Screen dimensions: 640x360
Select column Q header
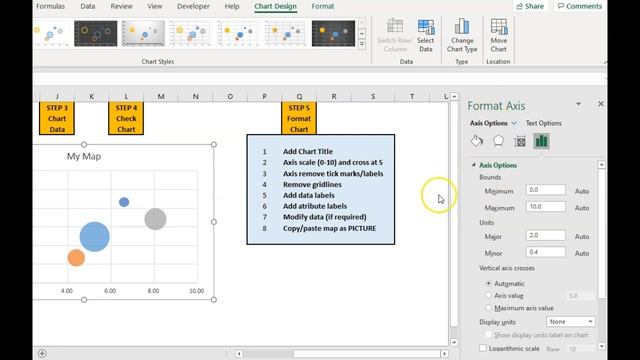click(299, 97)
